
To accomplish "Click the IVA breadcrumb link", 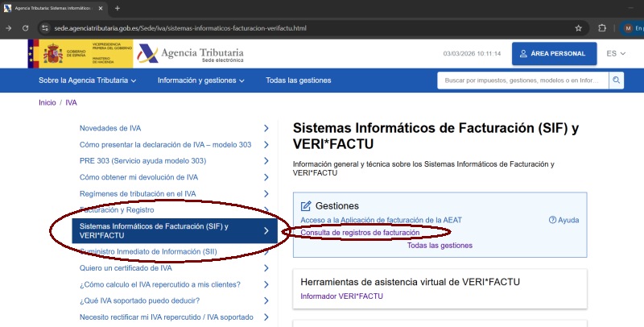I will pyautogui.click(x=71, y=103).
